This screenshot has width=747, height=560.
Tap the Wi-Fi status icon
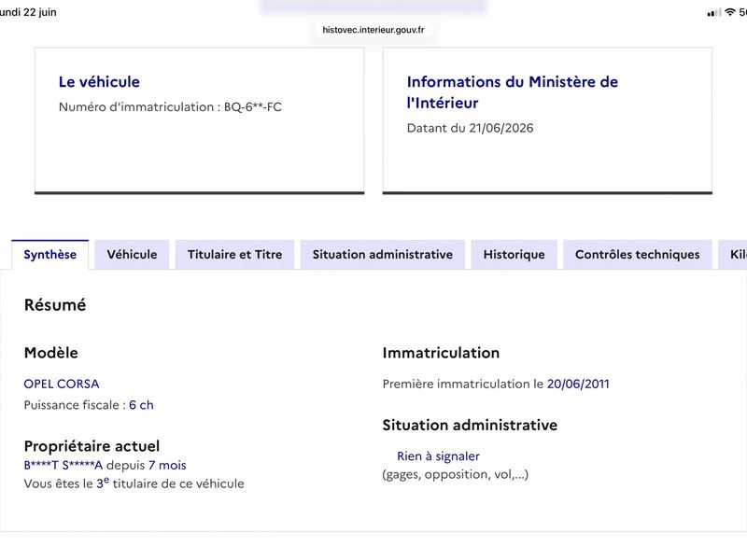(x=730, y=12)
